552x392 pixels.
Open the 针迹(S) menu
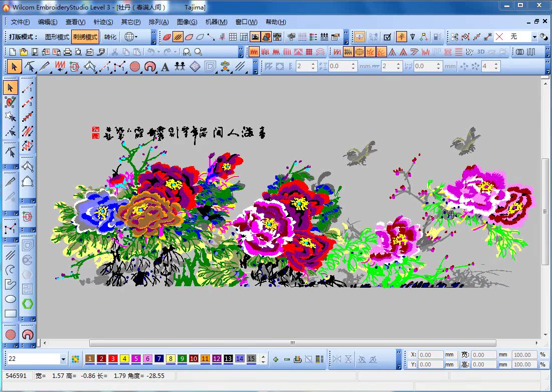coord(103,22)
